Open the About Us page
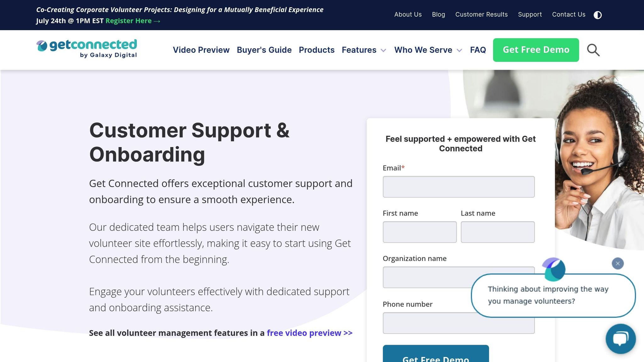The height and width of the screenshot is (362, 644). (408, 14)
